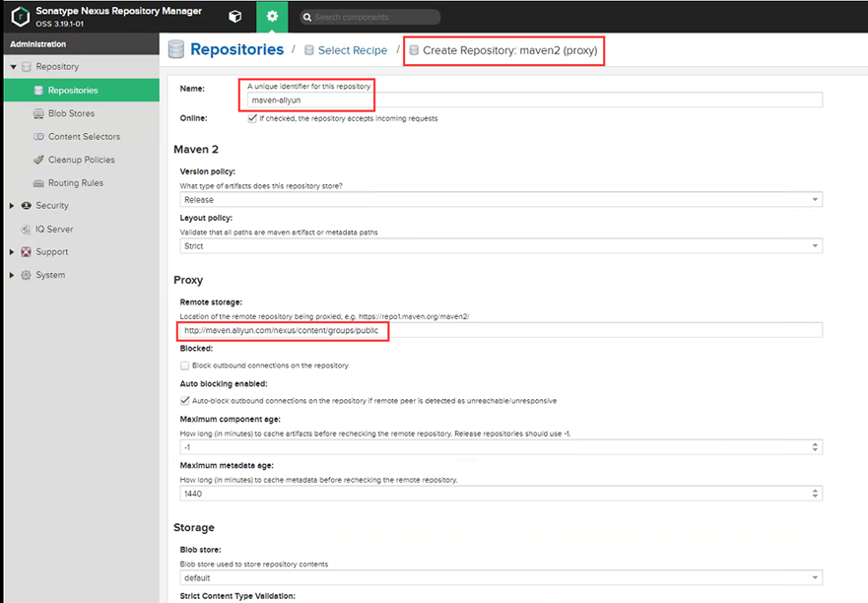Click the Administration panel header

pyautogui.click(x=82, y=43)
